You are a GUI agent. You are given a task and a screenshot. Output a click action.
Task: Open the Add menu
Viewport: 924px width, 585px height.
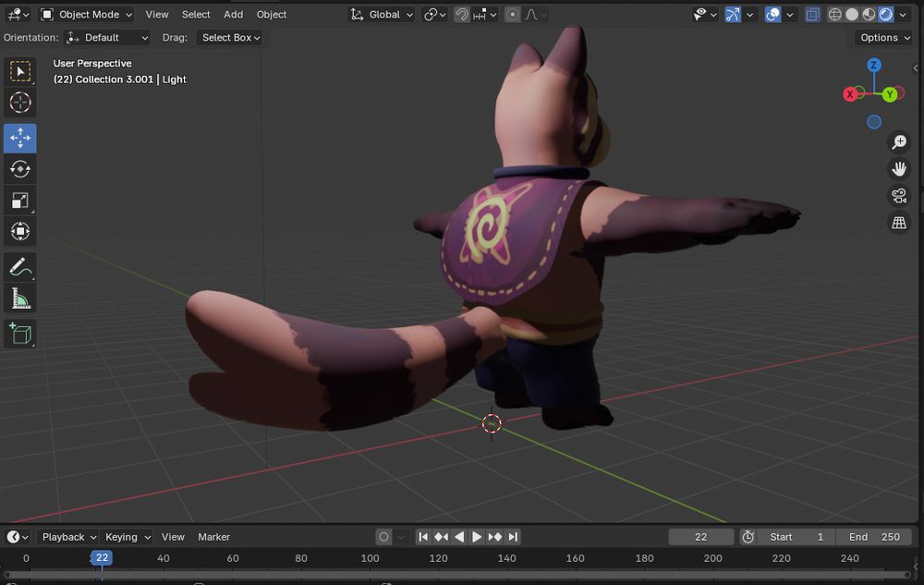click(x=234, y=15)
